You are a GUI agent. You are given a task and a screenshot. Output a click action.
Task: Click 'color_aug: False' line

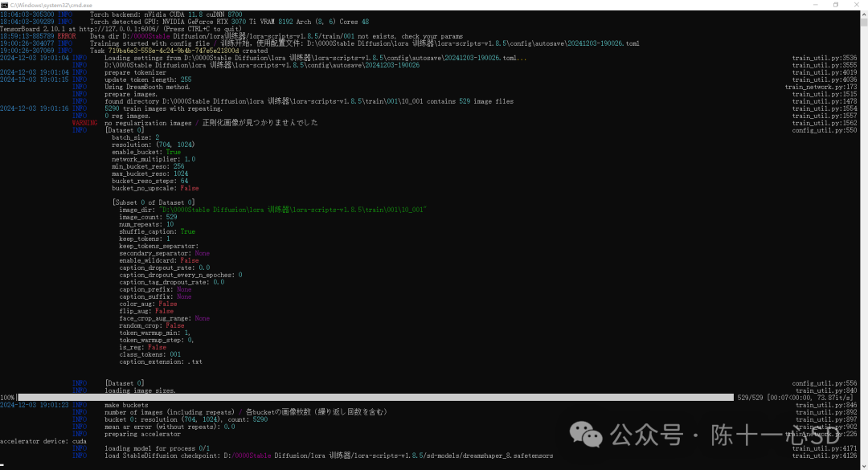pyautogui.click(x=148, y=304)
